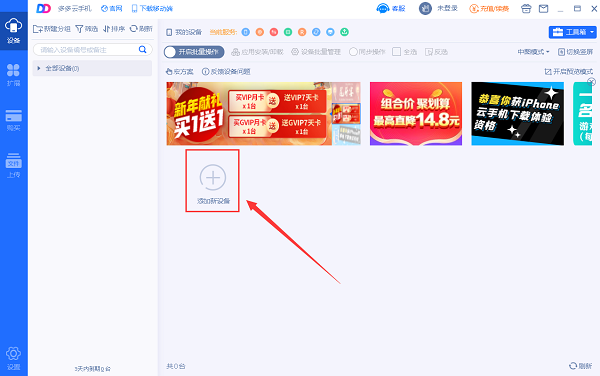This screenshot has width=600, height=376.
Task: Check the 全选 checkbox
Action: [x=396, y=52]
